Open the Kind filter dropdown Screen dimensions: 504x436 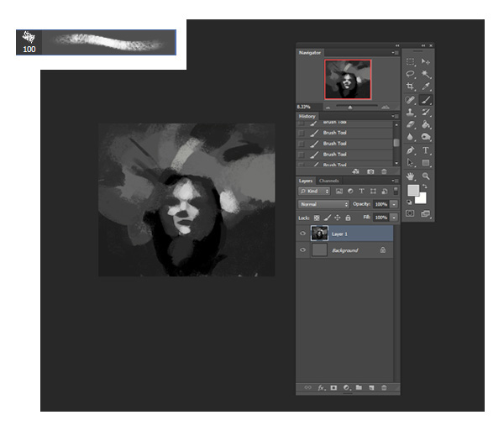[314, 192]
